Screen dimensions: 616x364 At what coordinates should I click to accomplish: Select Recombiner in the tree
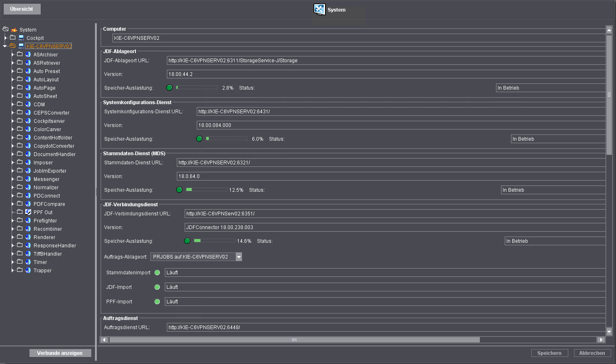[x=48, y=229]
